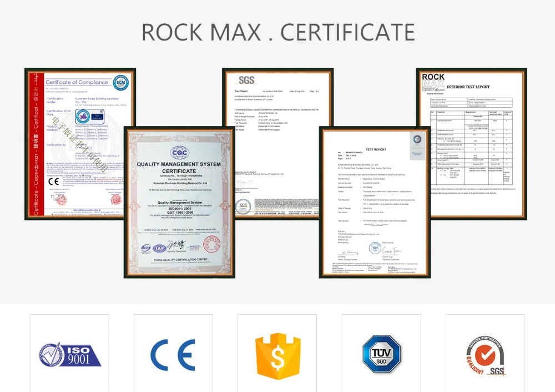Click 'CHINA QUALITY CERTIFICATION CENTRE' text

(x=180, y=260)
